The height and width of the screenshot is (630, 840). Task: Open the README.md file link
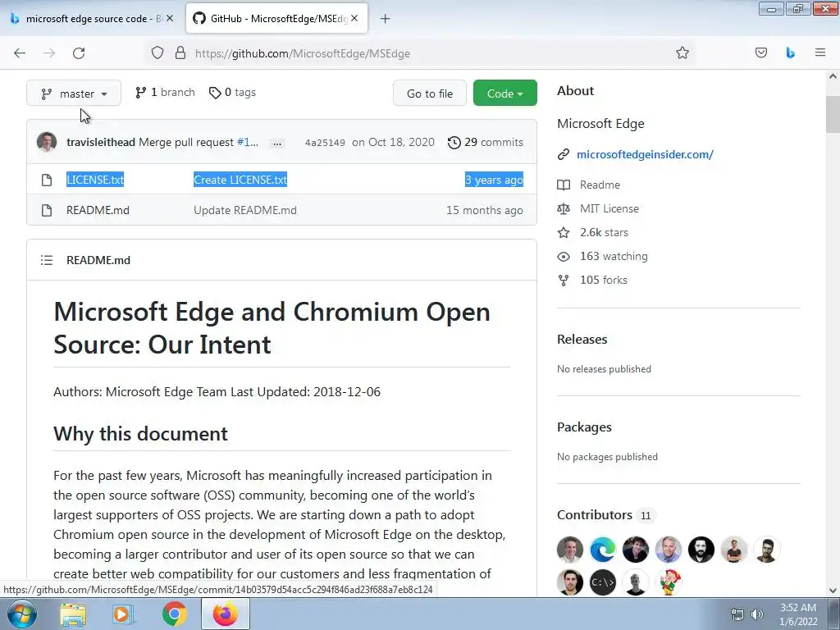pyautogui.click(x=98, y=210)
